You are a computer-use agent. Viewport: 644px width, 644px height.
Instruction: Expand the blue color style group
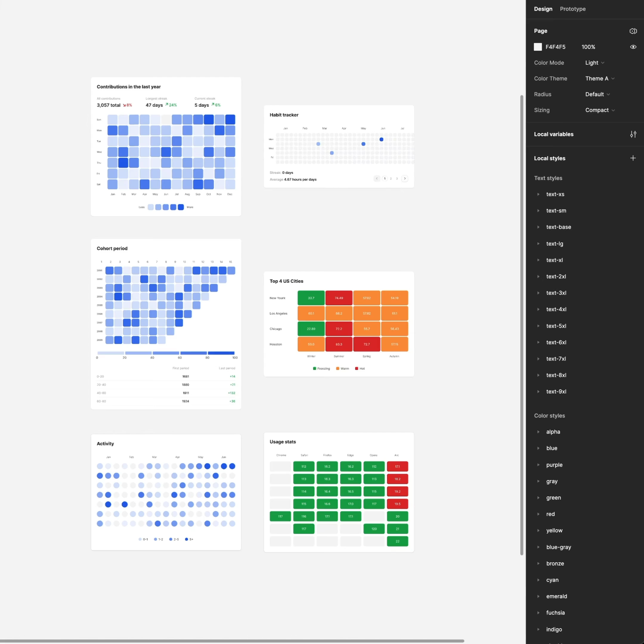[539, 448]
